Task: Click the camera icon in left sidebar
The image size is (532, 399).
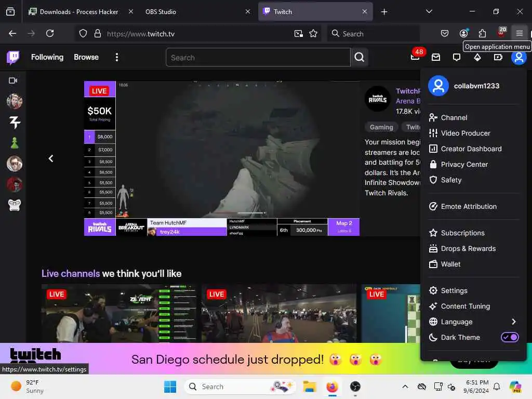Action: (13, 81)
